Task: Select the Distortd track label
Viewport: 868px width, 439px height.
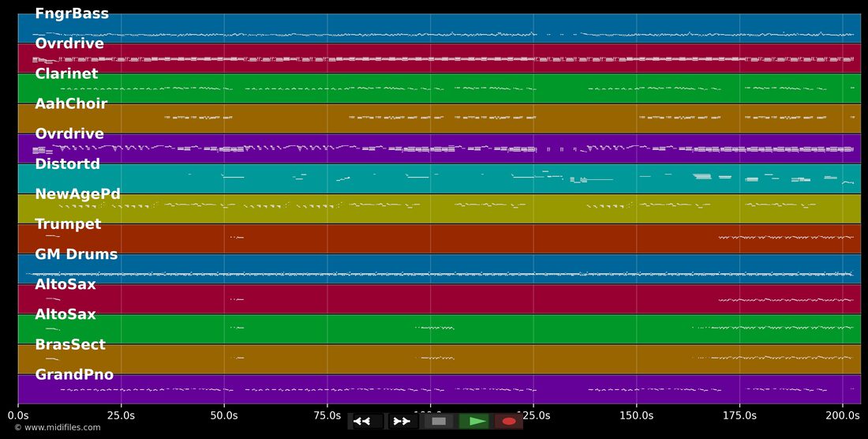Action: click(68, 164)
